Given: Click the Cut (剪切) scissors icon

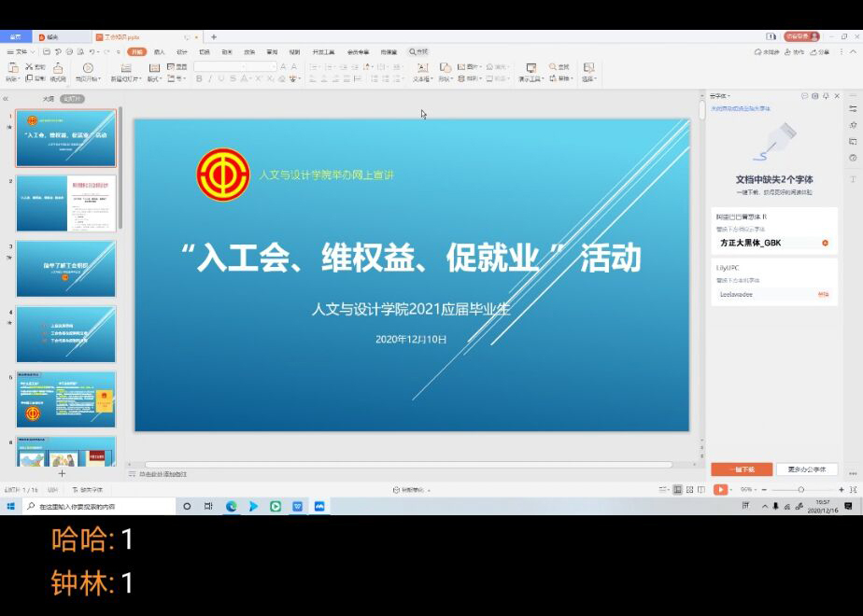Looking at the screenshot, I should pyautogui.click(x=30, y=66).
